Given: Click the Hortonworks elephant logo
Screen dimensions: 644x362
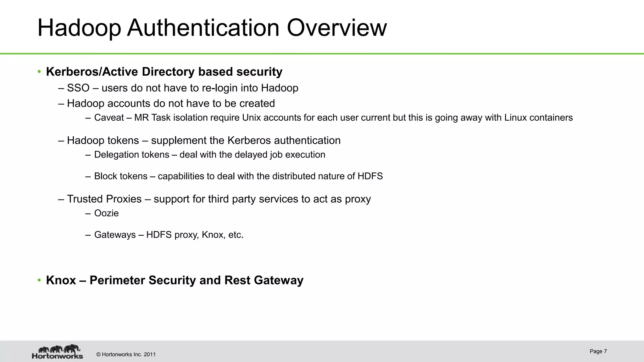Looking at the screenshot, I should pos(58,351).
